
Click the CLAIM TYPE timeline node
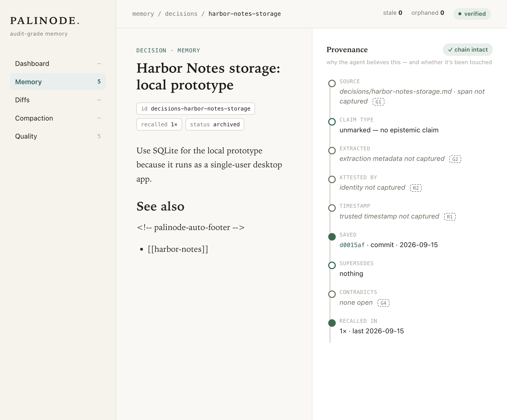pyautogui.click(x=332, y=122)
